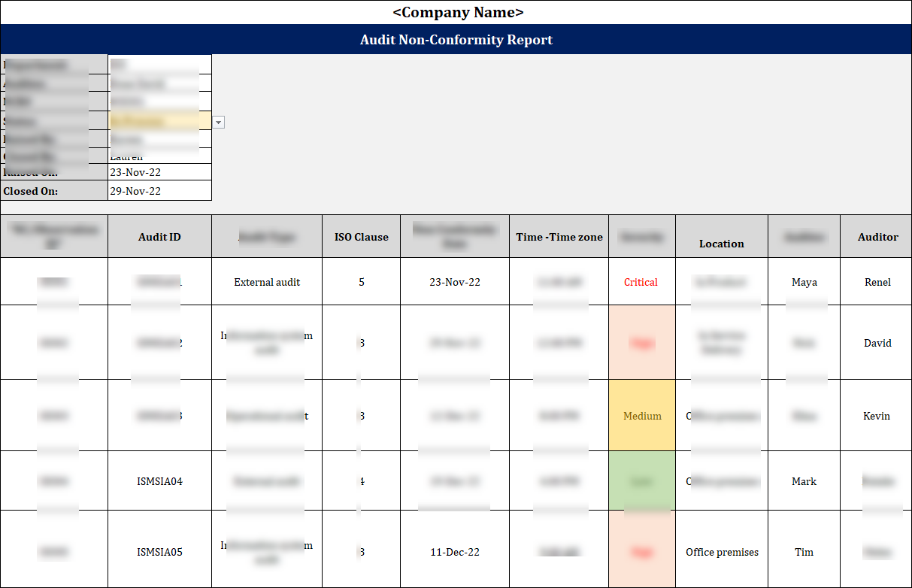Select the green Low severity cell
The image size is (912, 588).
tap(641, 480)
